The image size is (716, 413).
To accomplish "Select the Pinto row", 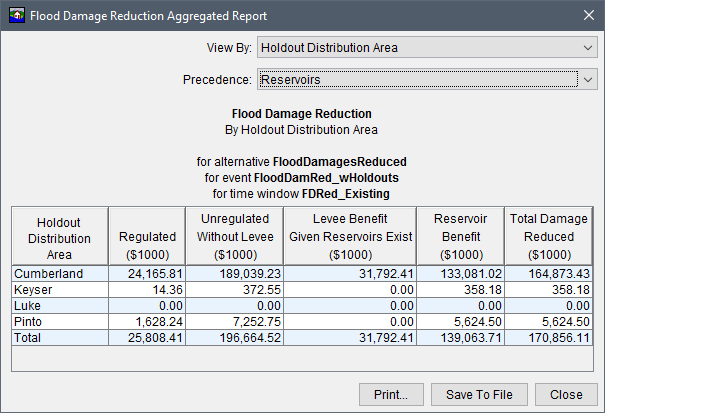I will (302, 322).
